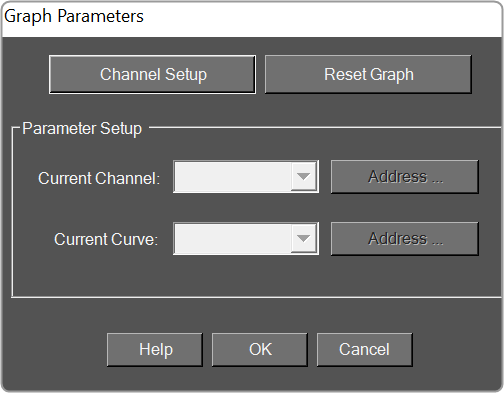The width and height of the screenshot is (504, 393).
Task: Open the Current Curve dropdown arrow
Action: (x=303, y=239)
